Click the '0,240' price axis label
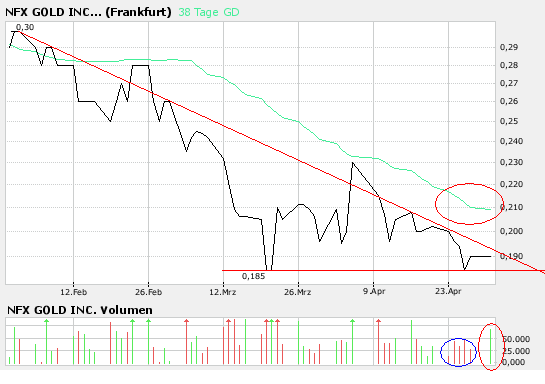545x384 pixels. click(511, 141)
